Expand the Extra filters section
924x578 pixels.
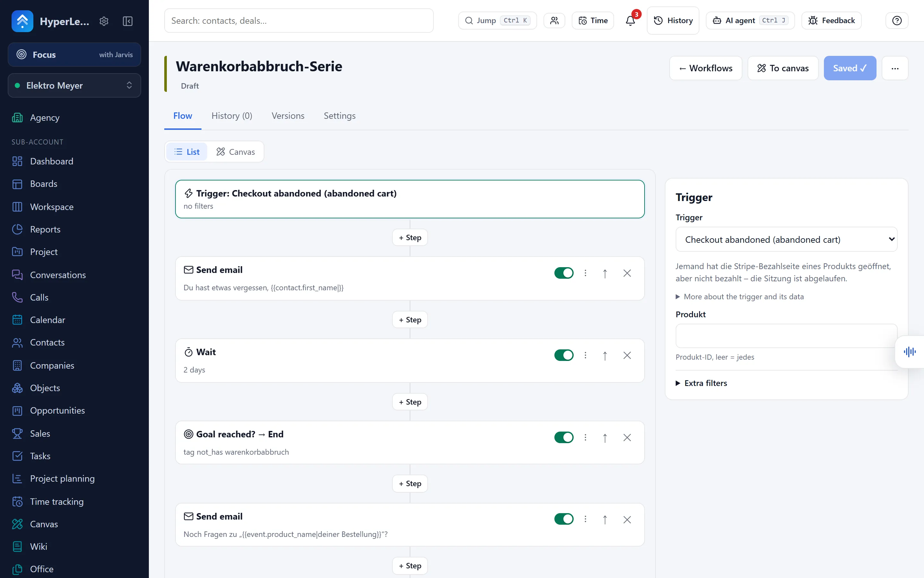701,383
